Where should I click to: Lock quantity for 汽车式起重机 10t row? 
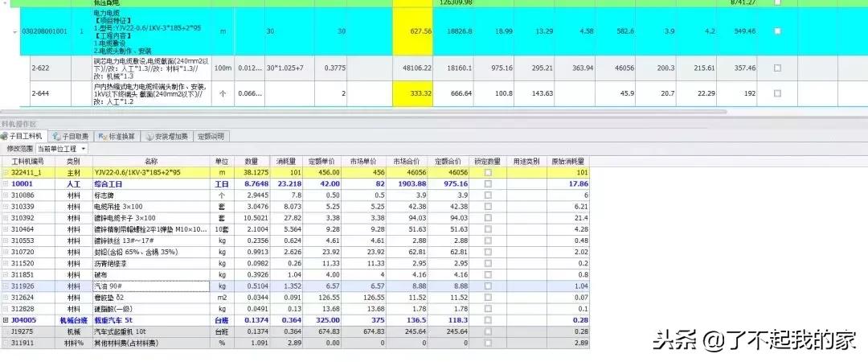(x=488, y=331)
